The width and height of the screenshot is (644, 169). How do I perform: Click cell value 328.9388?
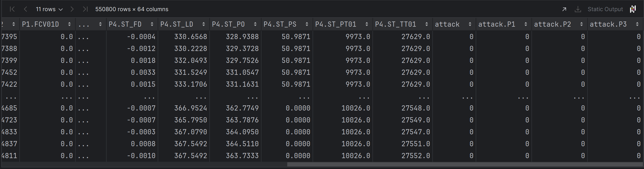pyautogui.click(x=242, y=37)
